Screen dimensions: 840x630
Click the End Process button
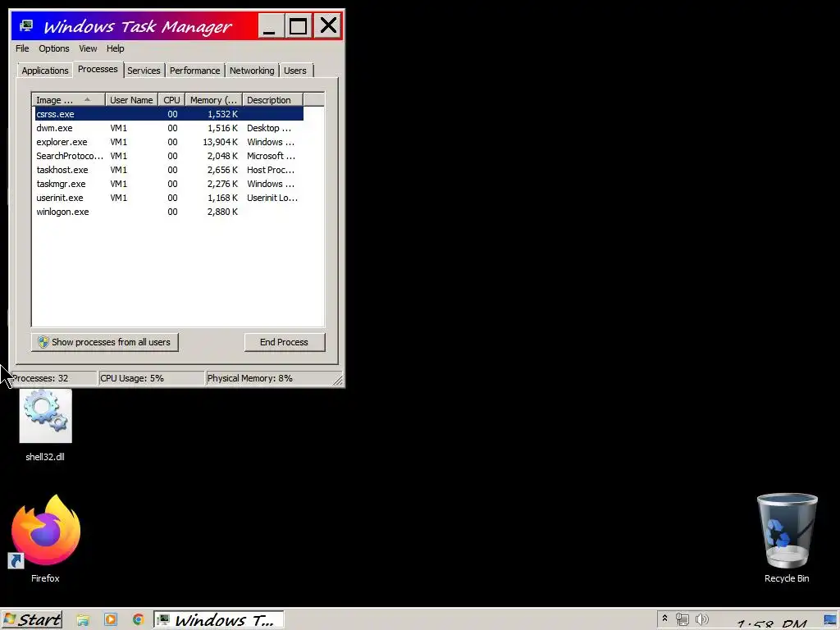click(x=285, y=342)
